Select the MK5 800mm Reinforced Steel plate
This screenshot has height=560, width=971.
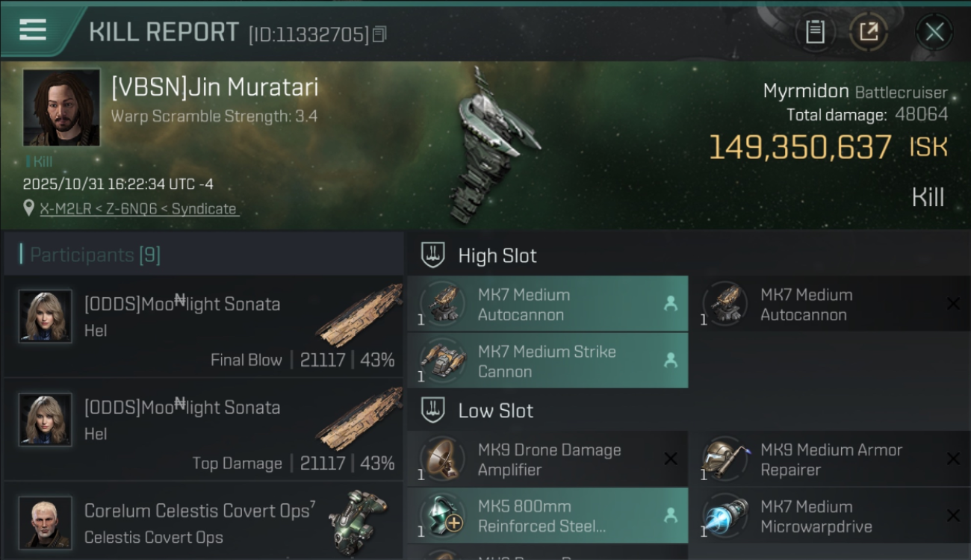point(547,516)
